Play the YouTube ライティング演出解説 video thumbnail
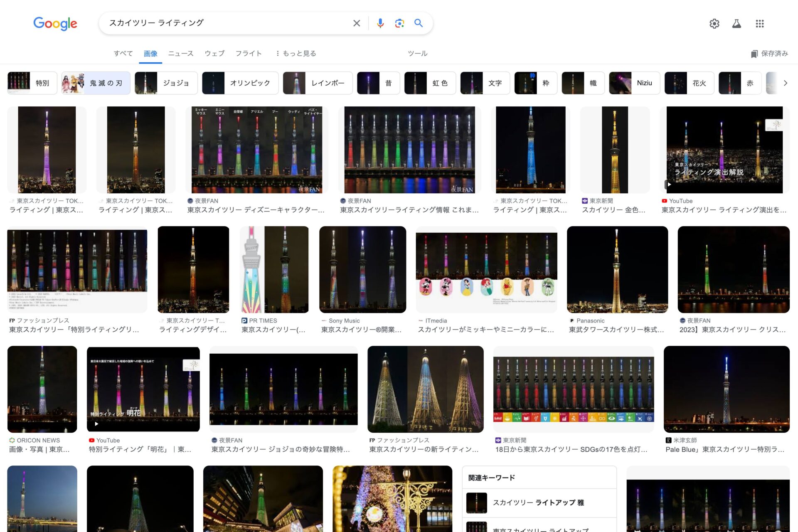Screen dimensions: 798x532 [x=724, y=150]
